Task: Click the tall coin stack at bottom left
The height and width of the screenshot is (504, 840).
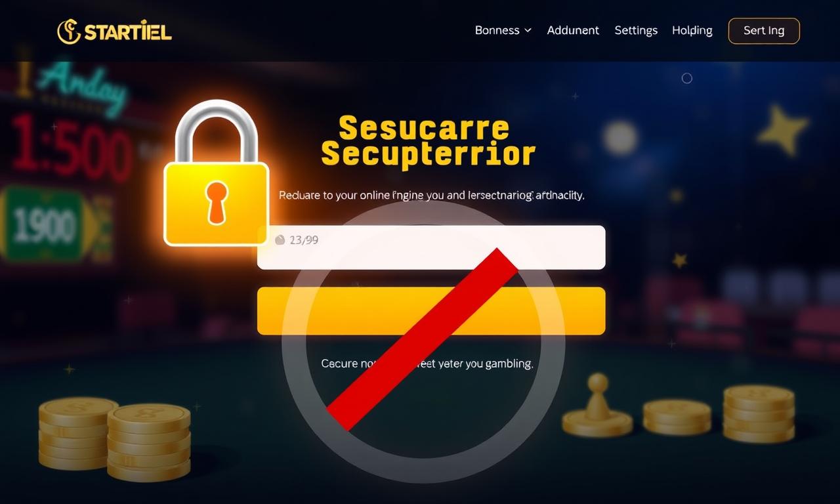Action: tap(78, 432)
